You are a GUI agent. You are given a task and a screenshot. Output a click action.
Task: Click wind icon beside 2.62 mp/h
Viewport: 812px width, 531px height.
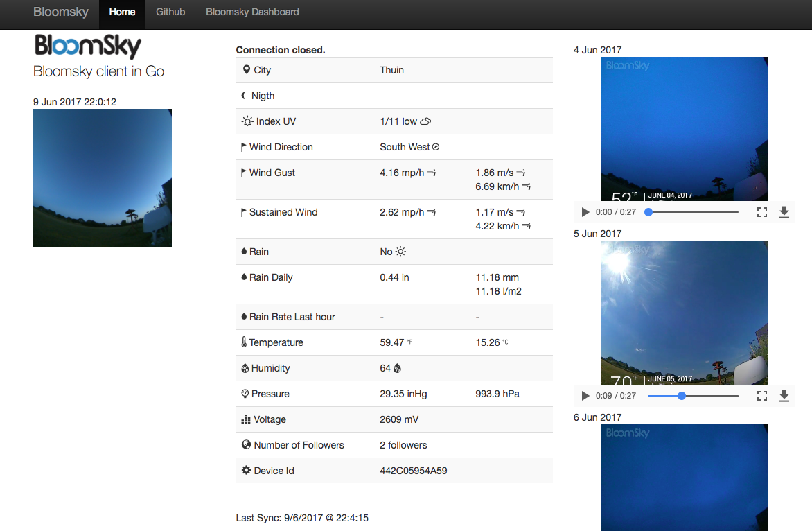click(x=432, y=212)
